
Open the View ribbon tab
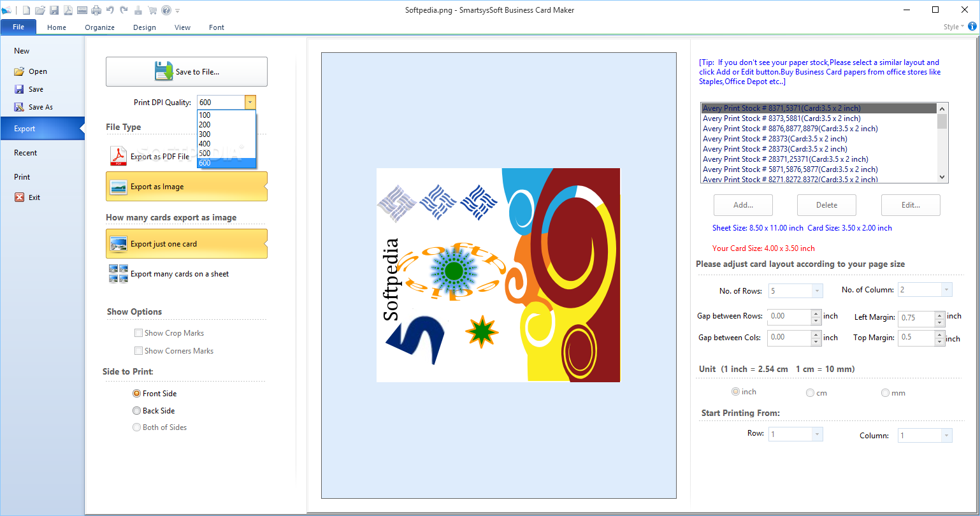(183, 27)
